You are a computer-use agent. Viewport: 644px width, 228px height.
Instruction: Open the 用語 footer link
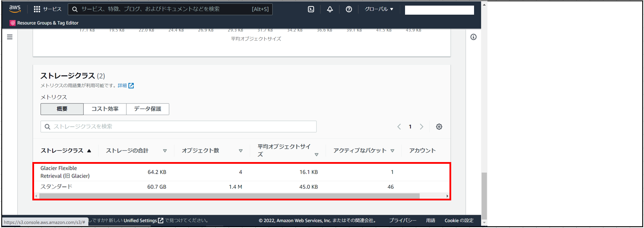(430, 221)
